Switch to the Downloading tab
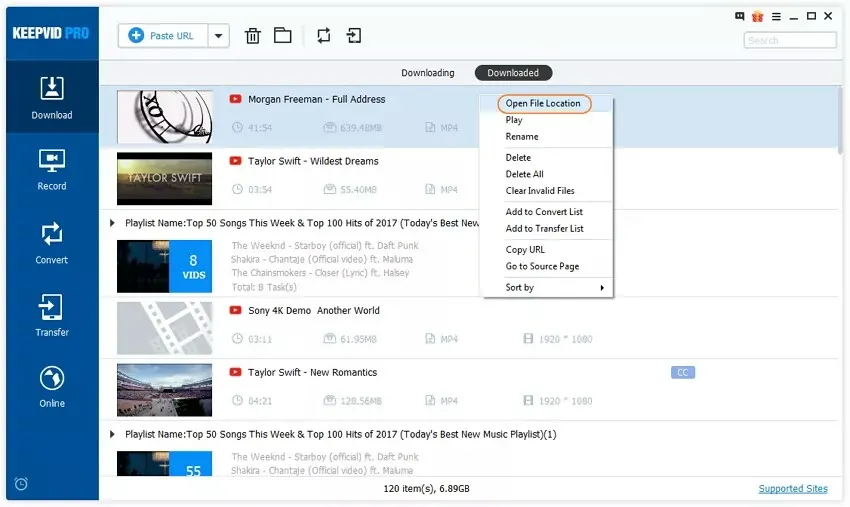The height and width of the screenshot is (507, 850). coord(428,73)
